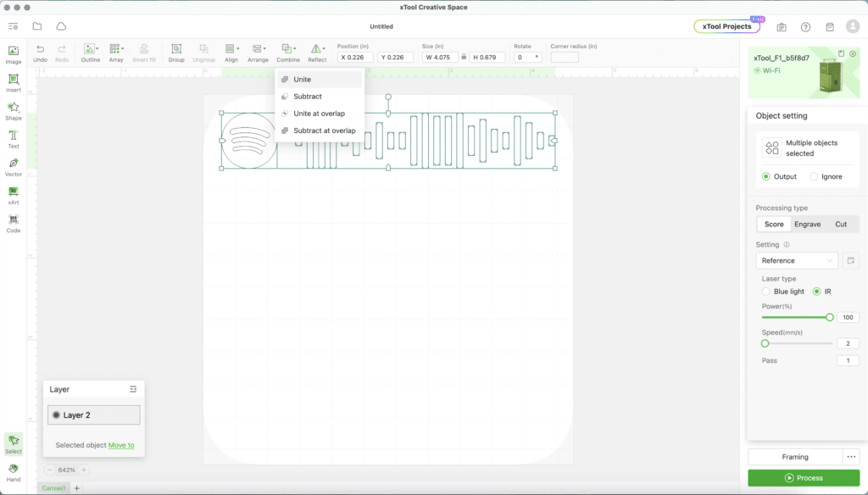Select the Shape tool
Viewport: 868px width, 495px height.
click(x=14, y=111)
